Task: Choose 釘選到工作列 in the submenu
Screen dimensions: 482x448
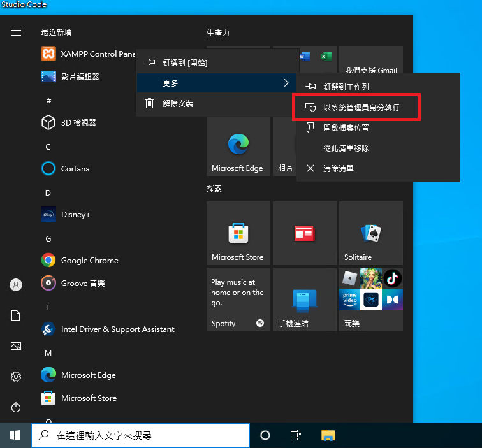Action: click(x=346, y=87)
